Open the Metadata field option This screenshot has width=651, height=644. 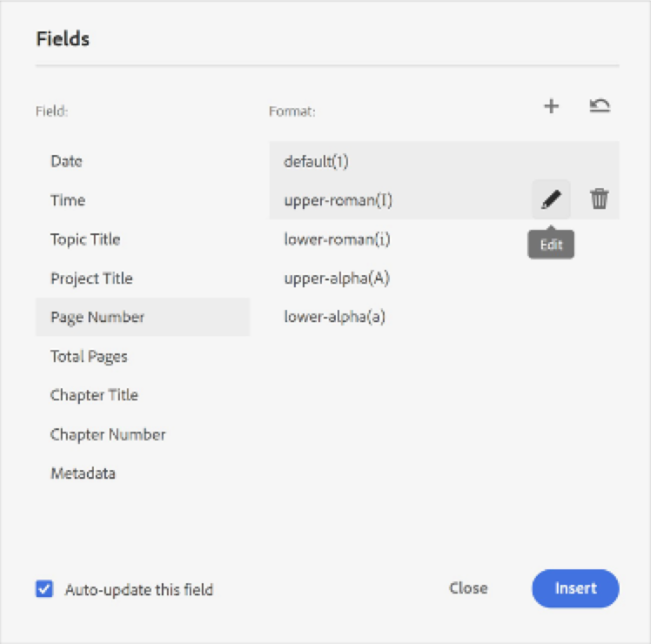click(x=83, y=473)
